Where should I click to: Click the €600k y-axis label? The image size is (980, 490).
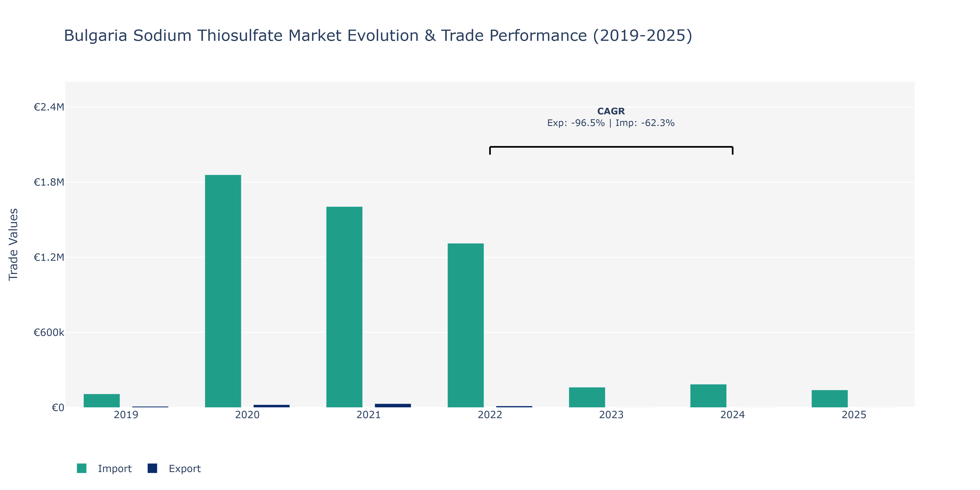click(x=49, y=333)
